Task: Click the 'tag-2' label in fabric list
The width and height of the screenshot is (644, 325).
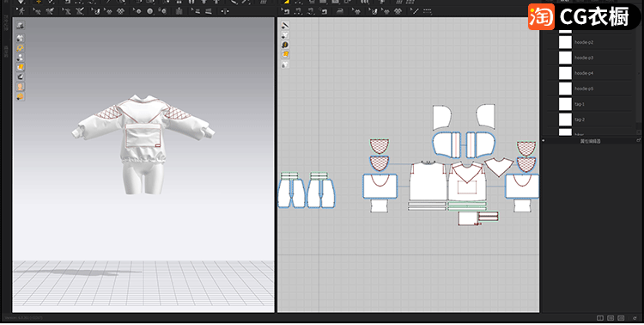Action: click(x=580, y=120)
